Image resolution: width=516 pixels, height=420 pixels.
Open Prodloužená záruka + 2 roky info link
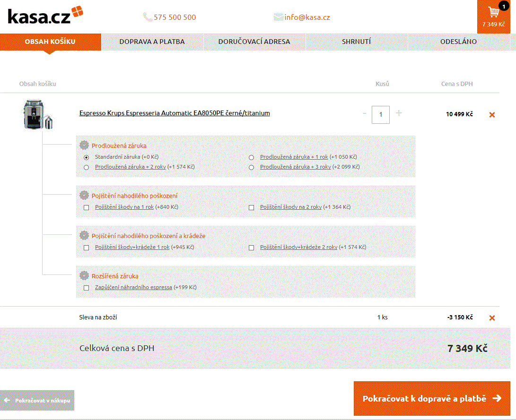tap(131, 167)
